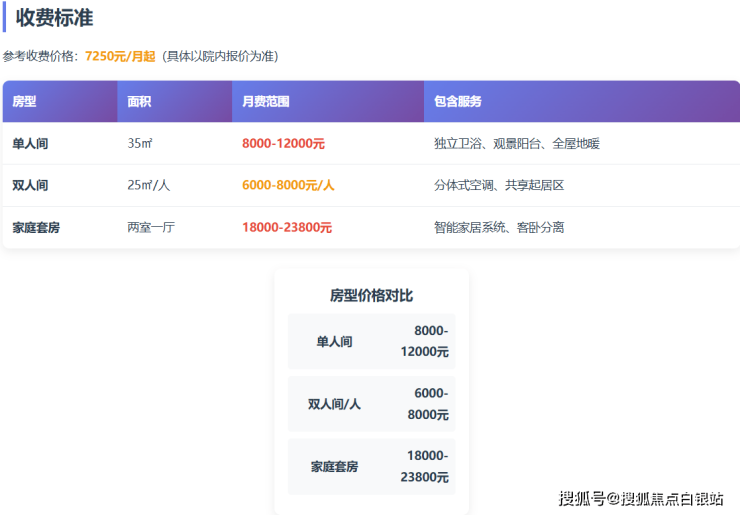Select the 月费范围 column header
This screenshot has width=740, height=515.
(266, 102)
